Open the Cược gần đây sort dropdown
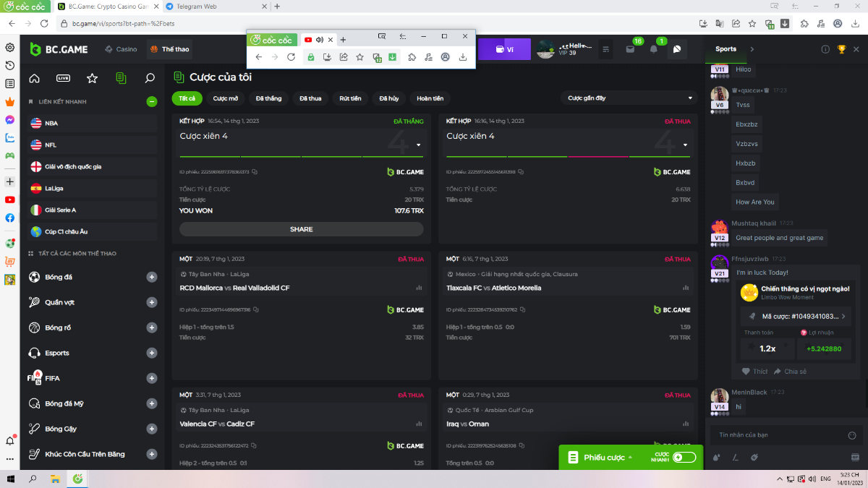Screen dimensions: 868x488 (629, 98)
